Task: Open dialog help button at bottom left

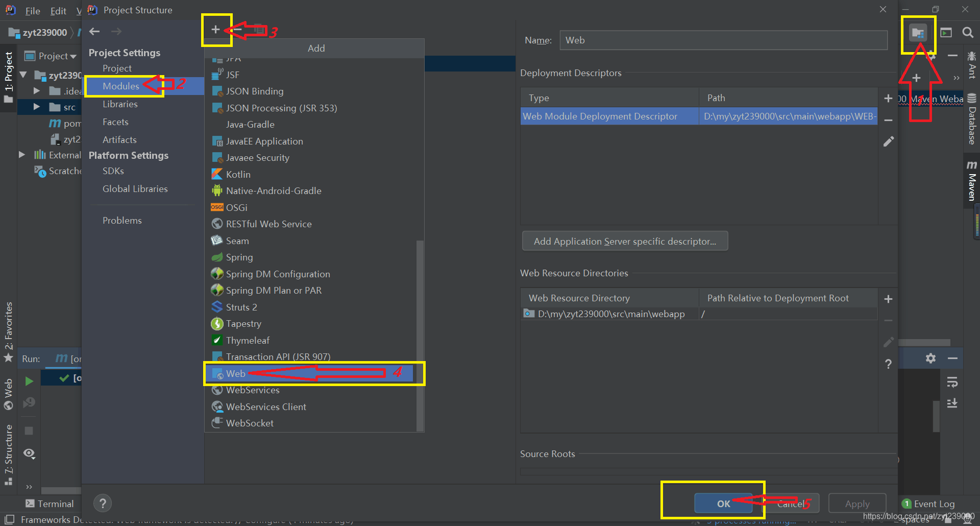Action: [103, 504]
